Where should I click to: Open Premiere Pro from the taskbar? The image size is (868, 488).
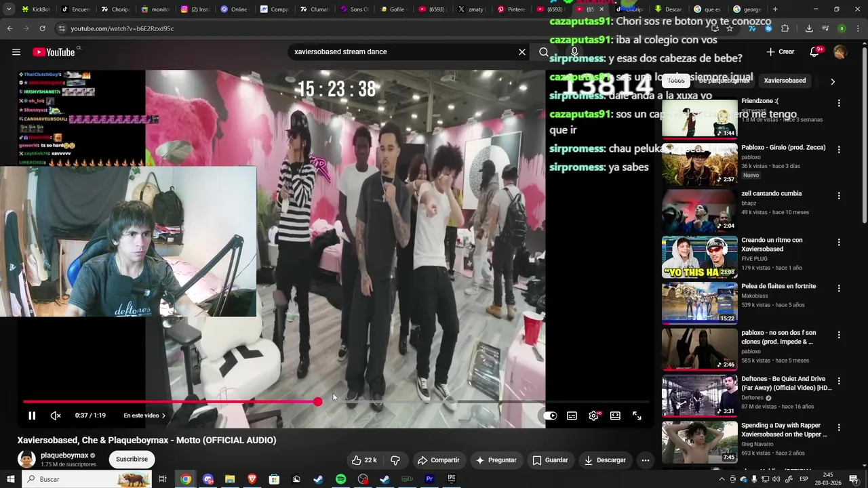(x=429, y=479)
